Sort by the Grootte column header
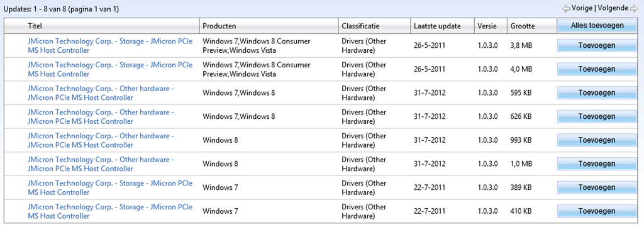The height and width of the screenshot is (227, 644). point(523,26)
